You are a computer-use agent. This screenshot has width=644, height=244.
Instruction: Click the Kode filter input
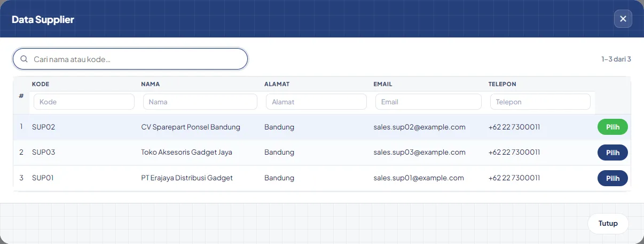pos(84,102)
